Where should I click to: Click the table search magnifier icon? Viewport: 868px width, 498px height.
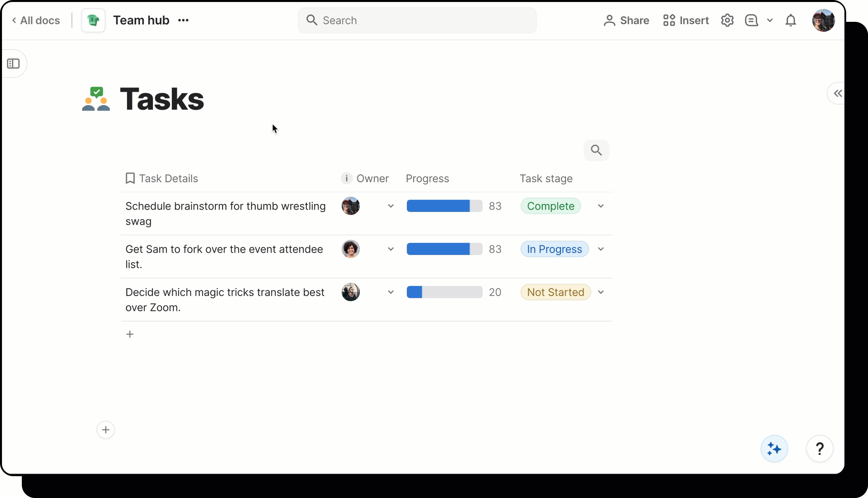[x=596, y=150]
